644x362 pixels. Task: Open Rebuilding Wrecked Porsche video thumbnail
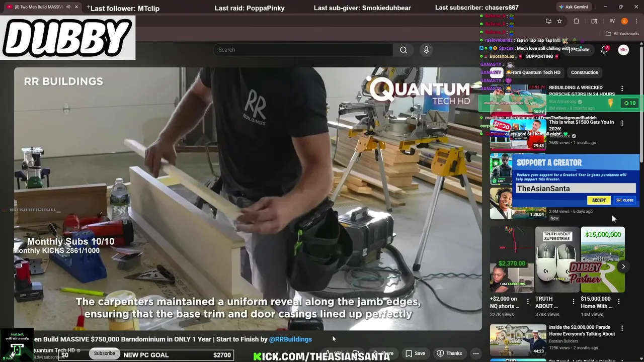pos(518,100)
